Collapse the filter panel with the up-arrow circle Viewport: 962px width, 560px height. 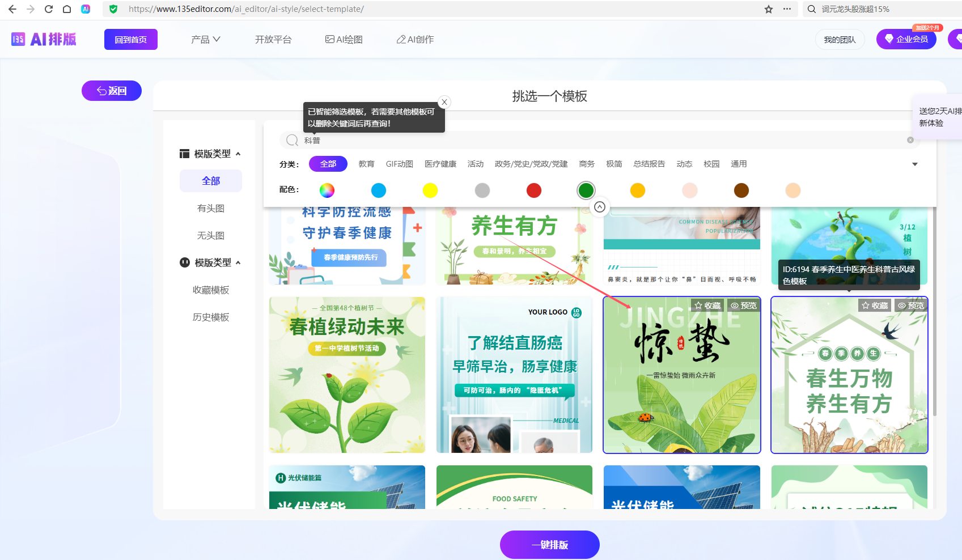point(600,207)
